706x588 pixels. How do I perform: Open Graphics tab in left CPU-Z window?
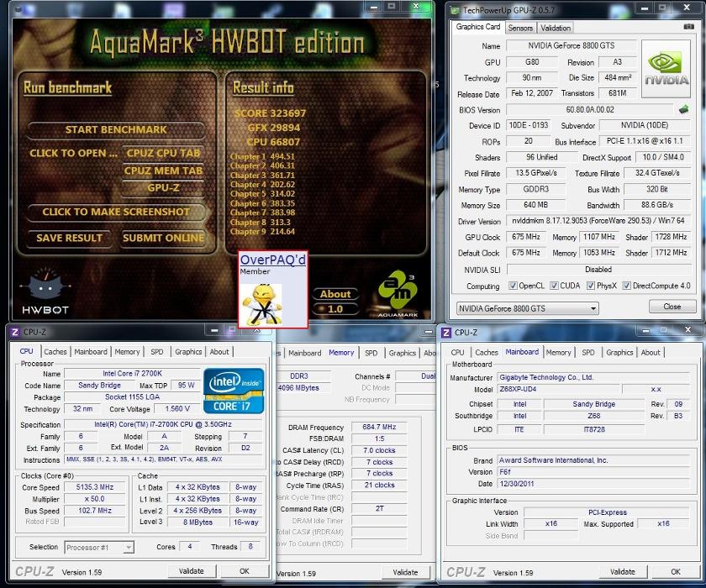(188, 352)
